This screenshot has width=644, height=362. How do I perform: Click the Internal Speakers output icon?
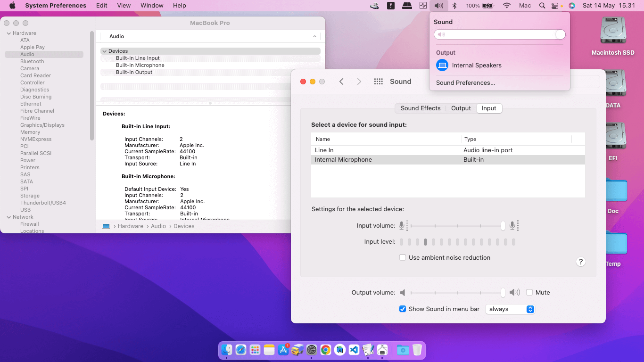pos(442,65)
